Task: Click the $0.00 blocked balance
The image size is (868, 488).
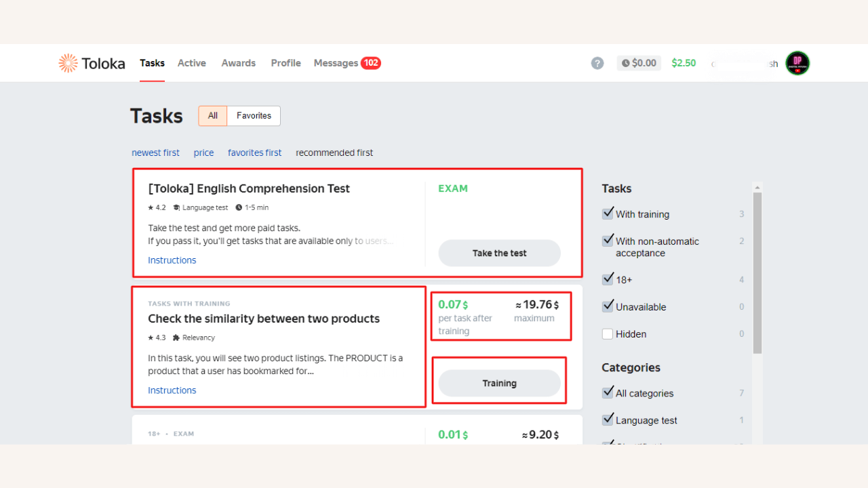Action: coord(639,63)
